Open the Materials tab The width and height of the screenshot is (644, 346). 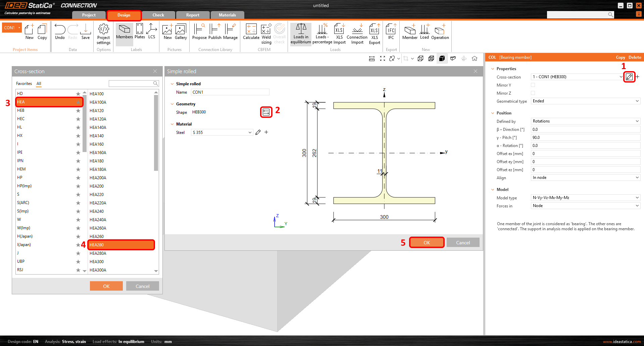click(227, 15)
